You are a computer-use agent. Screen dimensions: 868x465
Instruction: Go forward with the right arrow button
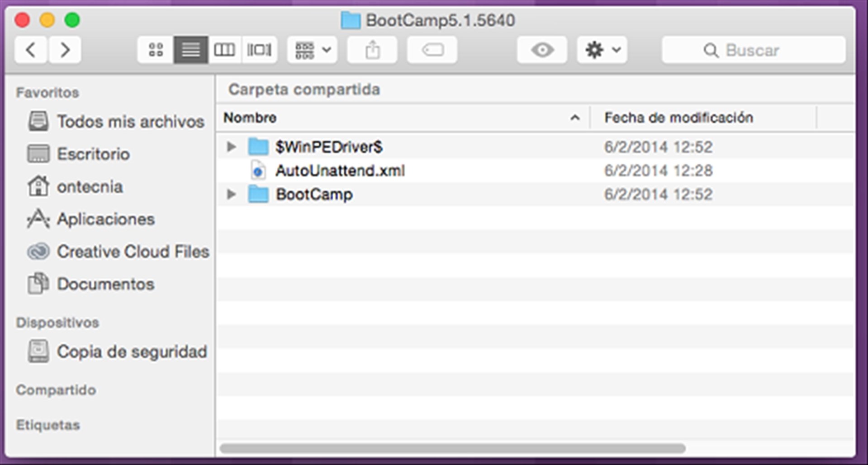tap(65, 50)
